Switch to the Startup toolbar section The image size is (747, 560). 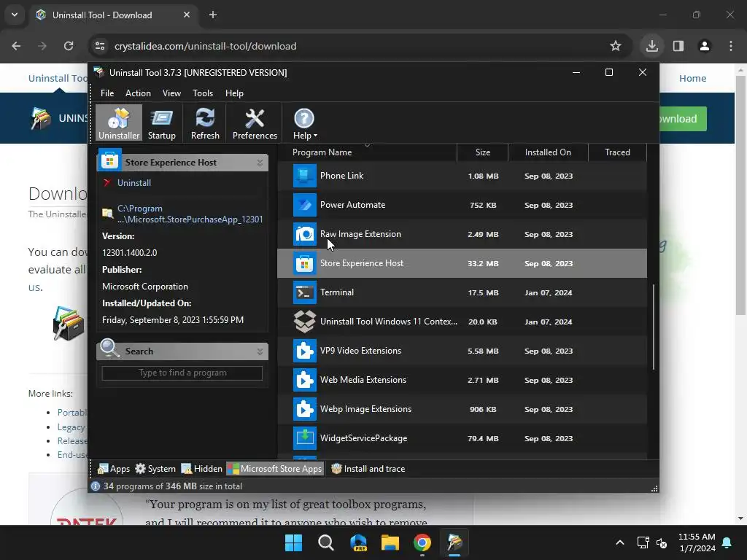coord(161,122)
